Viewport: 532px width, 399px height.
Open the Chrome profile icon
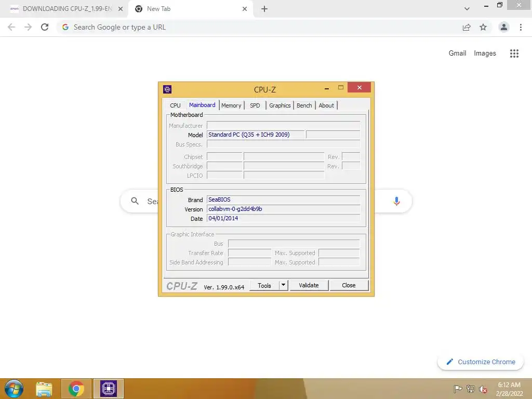tap(504, 27)
